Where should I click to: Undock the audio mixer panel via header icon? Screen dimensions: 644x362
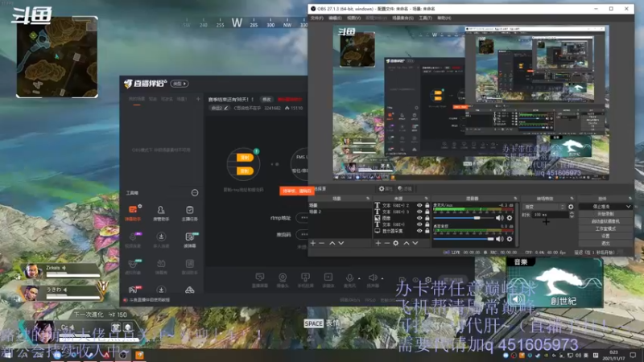click(515, 199)
